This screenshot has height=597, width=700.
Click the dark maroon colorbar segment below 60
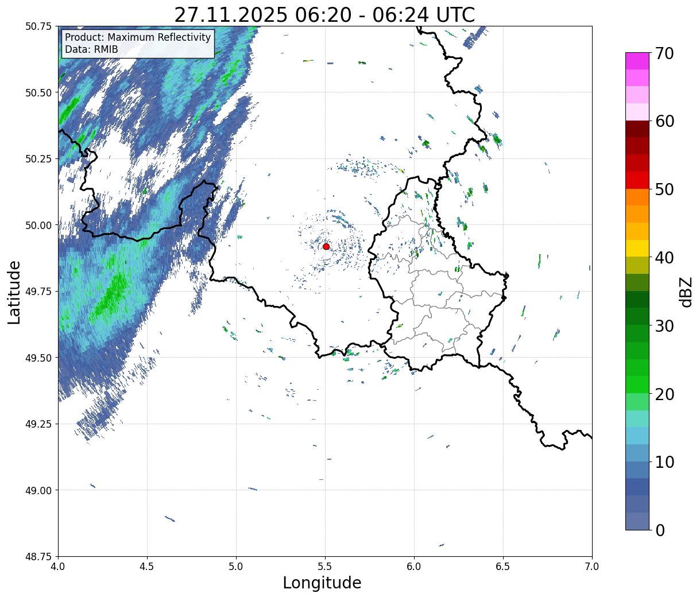pyautogui.click(x=637, y=129)
